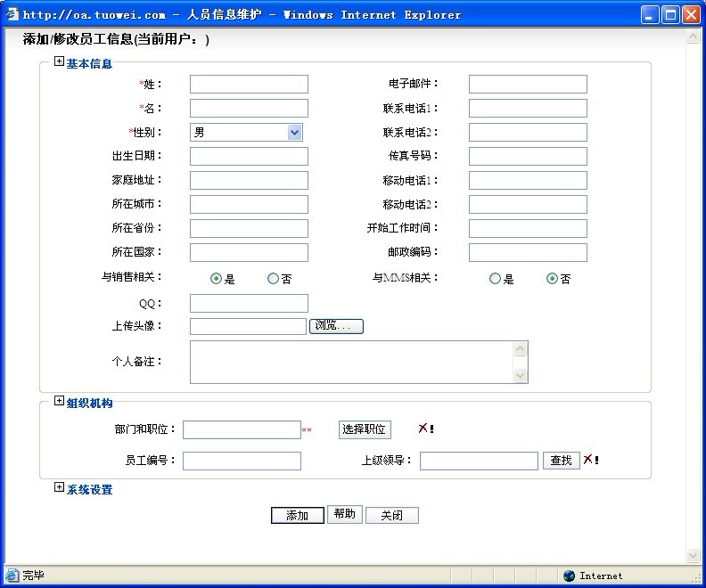Select 是 for 与MMS相关
706x588 pixels.
[x=495, y=278]
